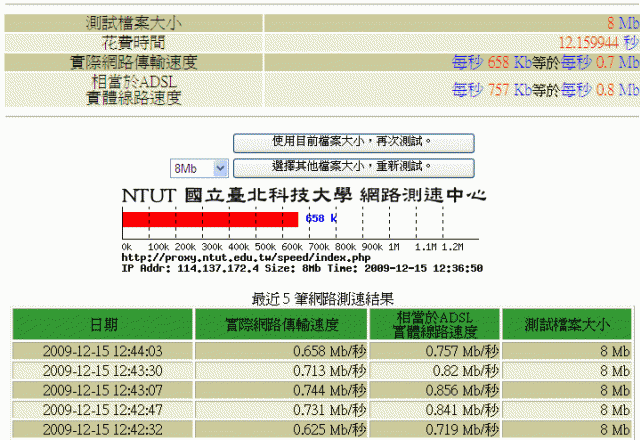
Task: Click the 每秒 757 Kb ADSL speed value
Action: click(491, 90)
